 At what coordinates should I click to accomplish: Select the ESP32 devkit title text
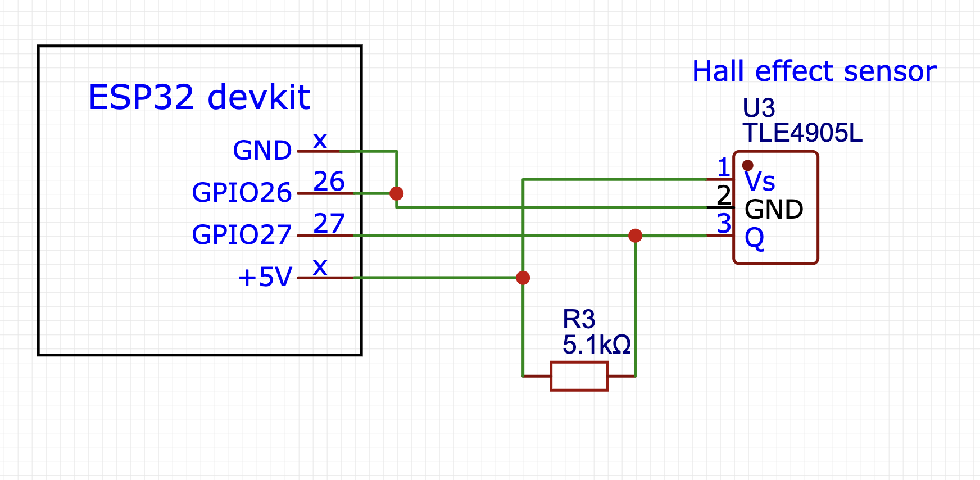pos(199,97)
